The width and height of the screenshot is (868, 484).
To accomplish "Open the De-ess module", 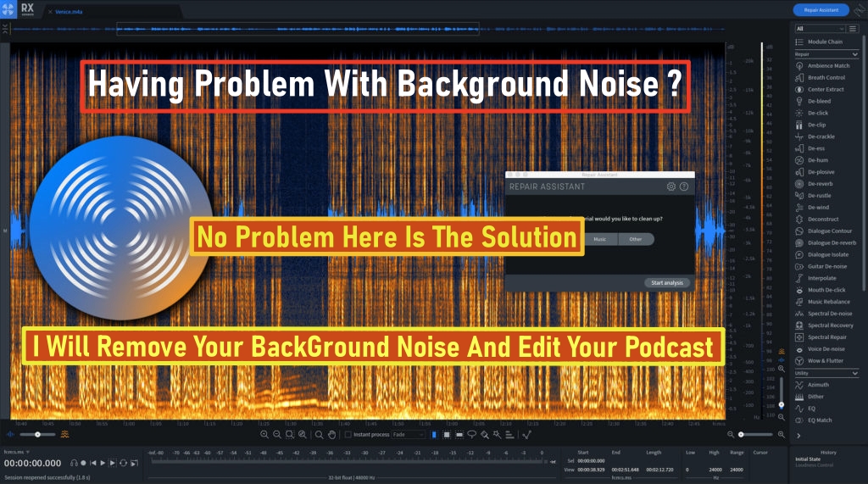I will click(x=810, y=148).
